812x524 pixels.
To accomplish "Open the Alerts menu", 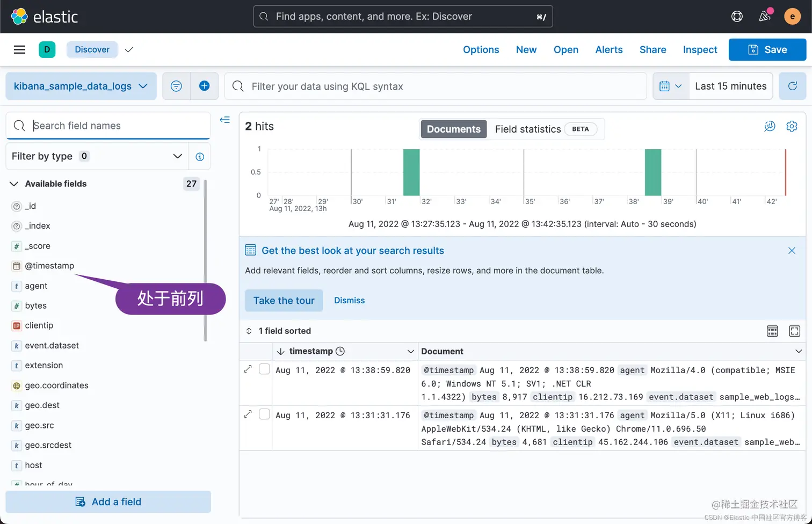I will pos(609,49).
